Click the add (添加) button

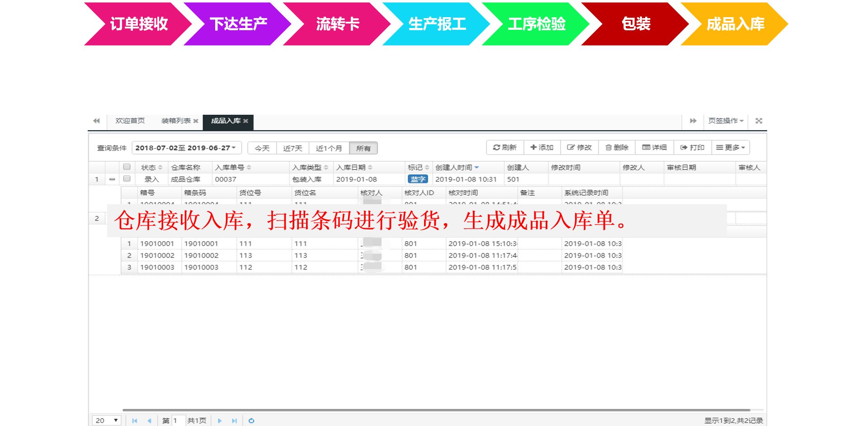(x=542, y=148)
